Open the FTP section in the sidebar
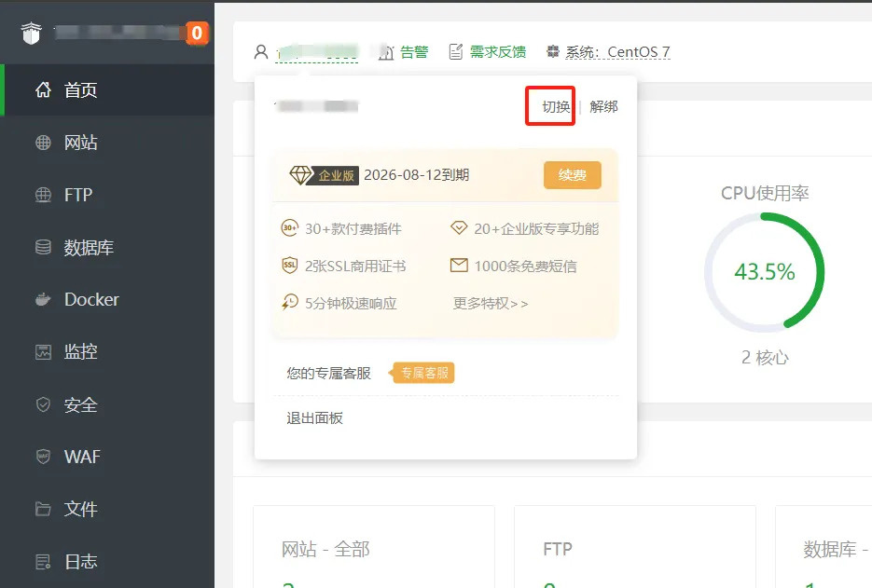872x588 pixels. pos(77,195)
